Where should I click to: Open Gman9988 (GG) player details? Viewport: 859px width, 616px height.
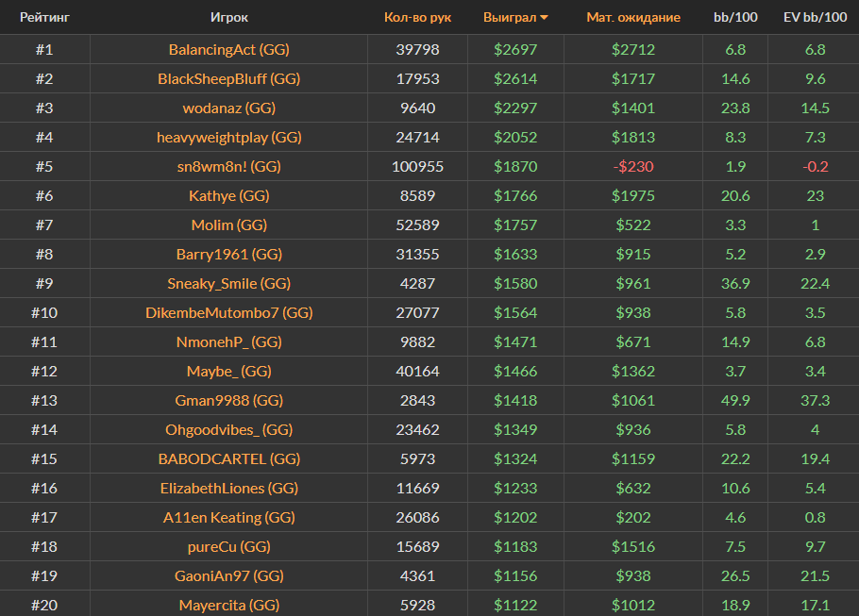[229, 400]
